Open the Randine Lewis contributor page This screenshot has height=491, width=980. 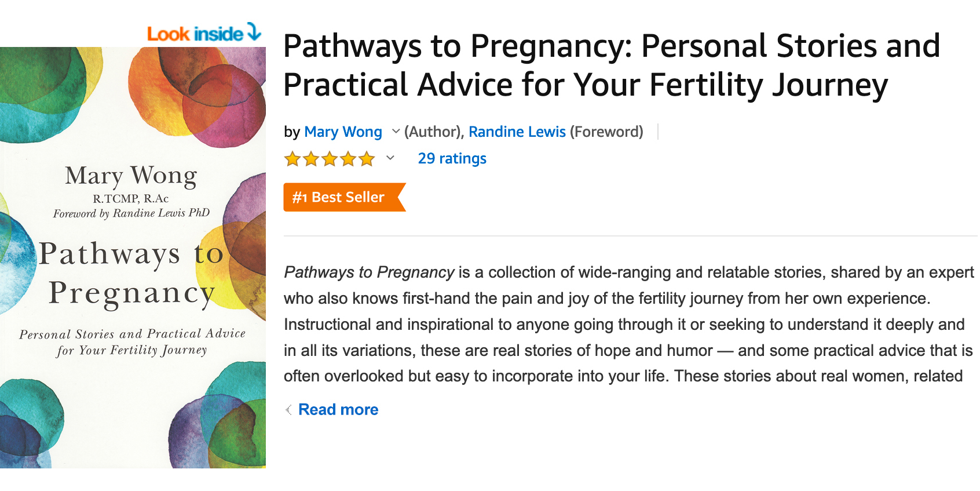click(x=517, y=132)
